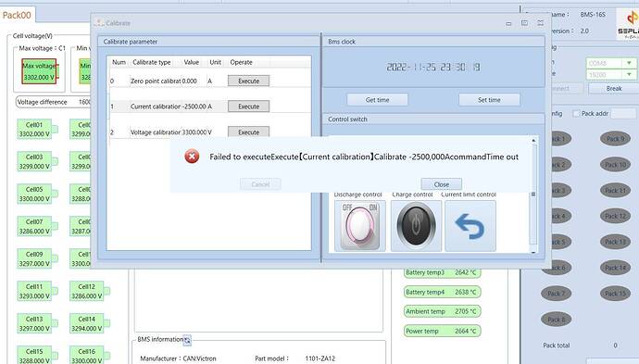Screen dimensions: 639x364
Task: Maximize the Calibrate window
Action: tap(524, 23)
